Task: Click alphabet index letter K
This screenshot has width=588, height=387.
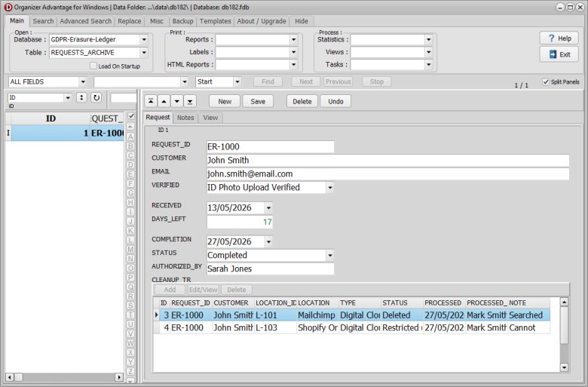Action: click(x=130, y=231)
